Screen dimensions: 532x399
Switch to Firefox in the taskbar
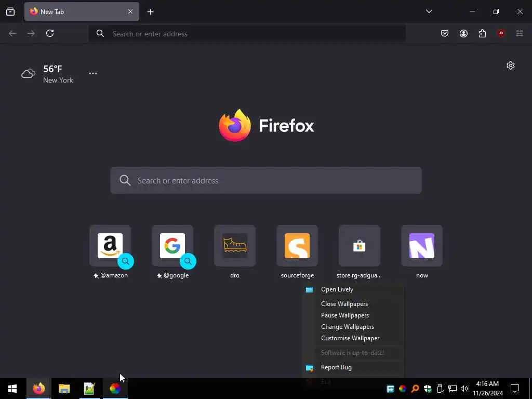[38, 389]
